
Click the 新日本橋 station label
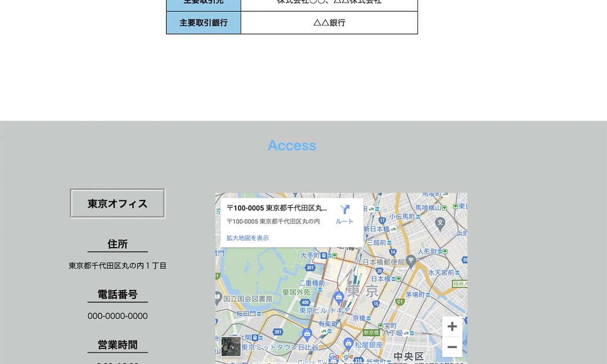click(x=377, y=229)
